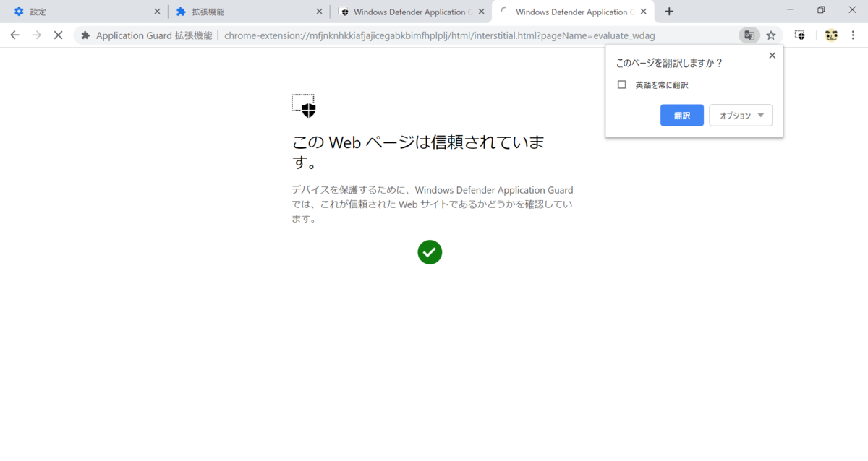868x461 pixels.
Task: Open the Application Guard extension shield icon
Action: pos(800,35)
